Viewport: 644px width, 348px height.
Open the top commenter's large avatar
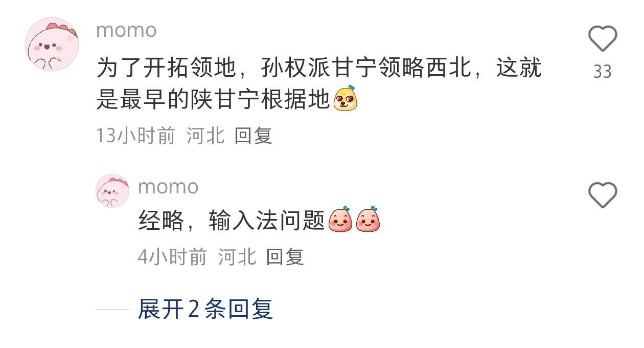(52, 44)
